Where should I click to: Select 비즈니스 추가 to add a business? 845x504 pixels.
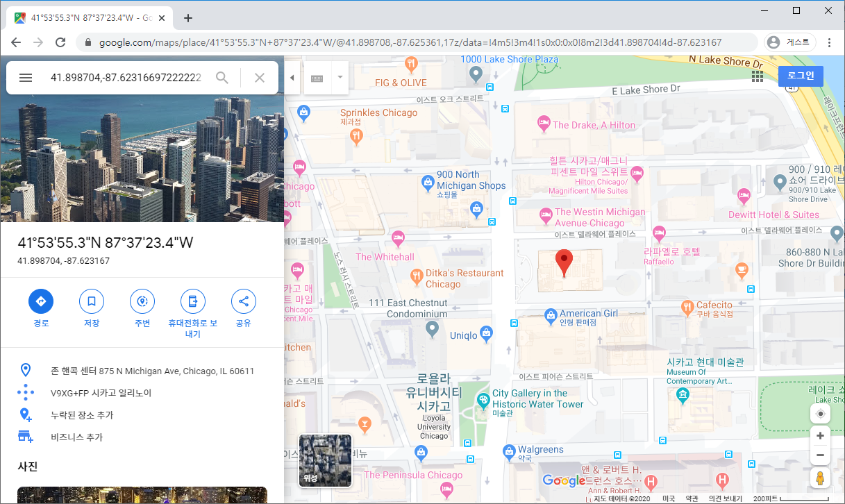(x=142, y=437)
